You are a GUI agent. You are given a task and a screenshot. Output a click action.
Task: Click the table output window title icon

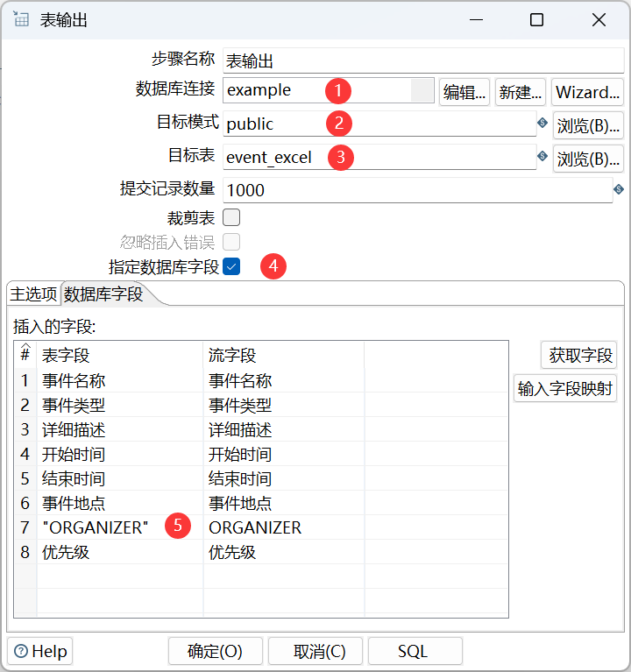20,19
